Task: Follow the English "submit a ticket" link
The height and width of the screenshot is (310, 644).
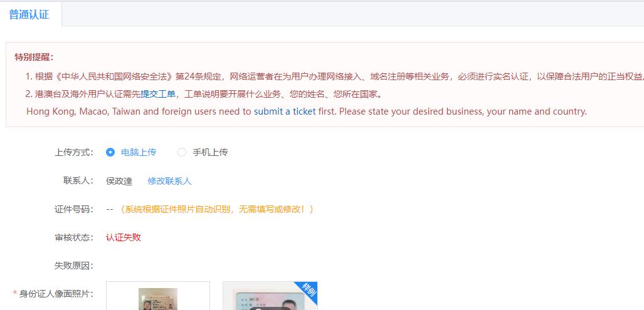Action: (x=285, y=111)
